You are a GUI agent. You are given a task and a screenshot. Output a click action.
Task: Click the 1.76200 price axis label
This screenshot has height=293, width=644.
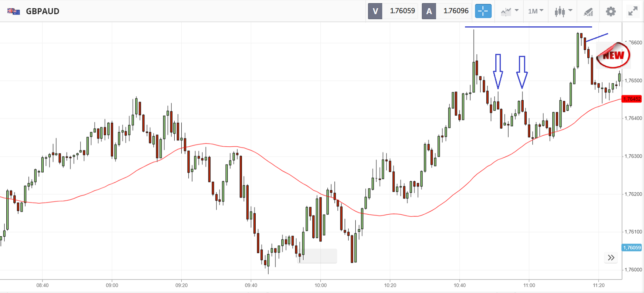pyautogui.click(x=633, y=194)
